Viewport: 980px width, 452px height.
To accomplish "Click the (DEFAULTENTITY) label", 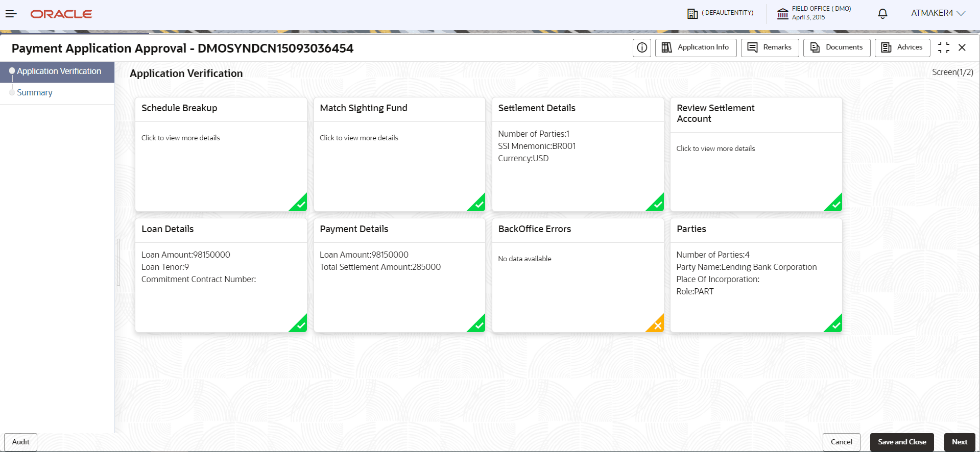I will pos(728,13).
